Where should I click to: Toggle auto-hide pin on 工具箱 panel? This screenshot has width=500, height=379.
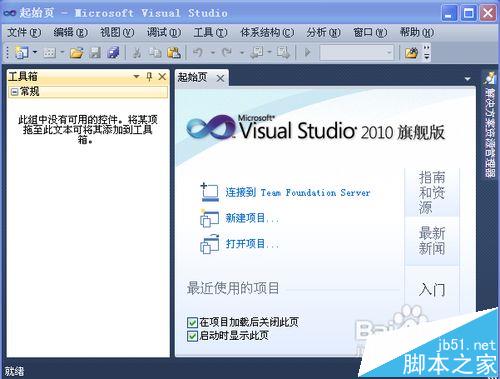[x=149, y=77]
